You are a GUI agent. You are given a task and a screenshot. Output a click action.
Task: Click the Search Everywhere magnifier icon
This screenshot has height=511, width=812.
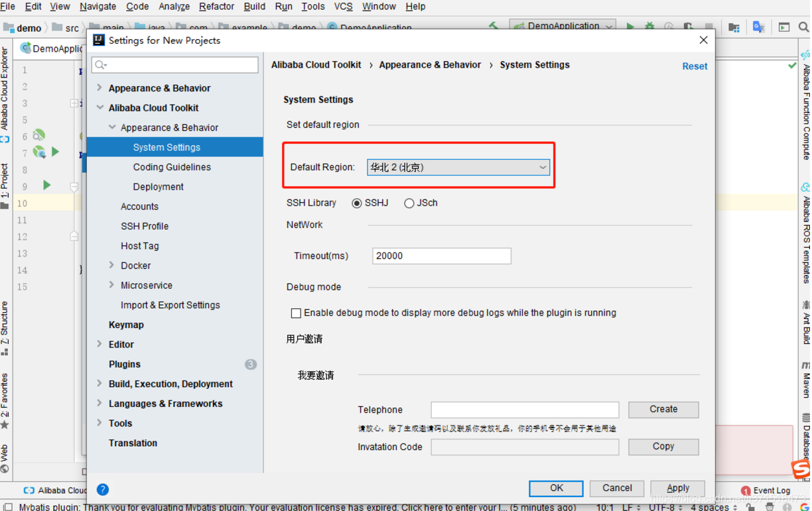tap(803, 27)
